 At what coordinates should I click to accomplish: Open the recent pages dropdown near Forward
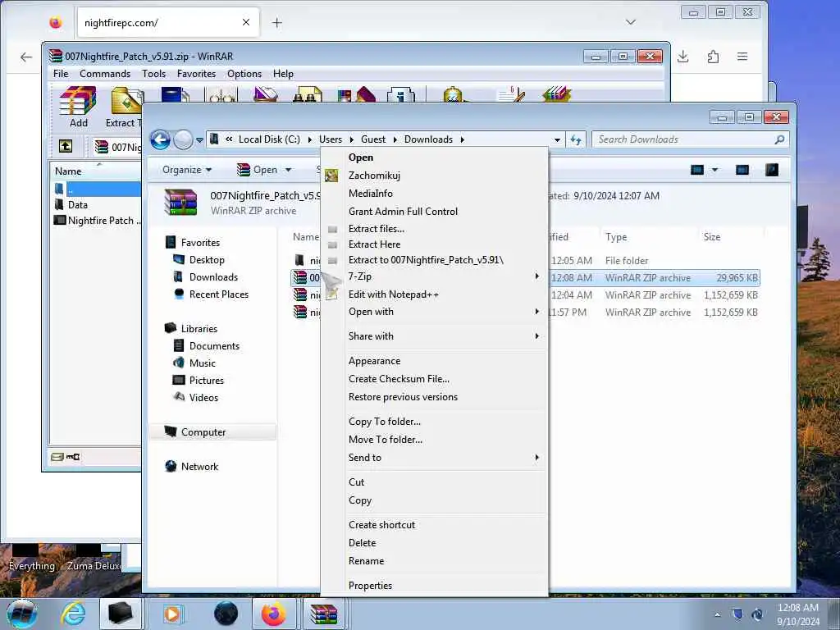click(199, 140)
